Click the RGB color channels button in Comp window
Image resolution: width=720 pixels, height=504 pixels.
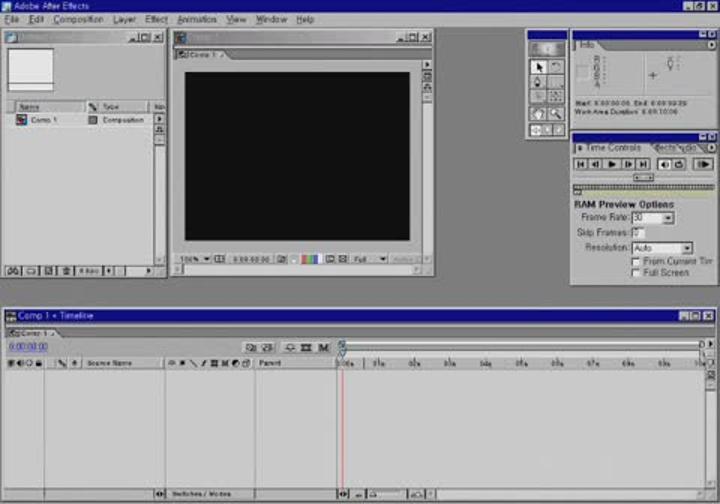pos(309,259)
